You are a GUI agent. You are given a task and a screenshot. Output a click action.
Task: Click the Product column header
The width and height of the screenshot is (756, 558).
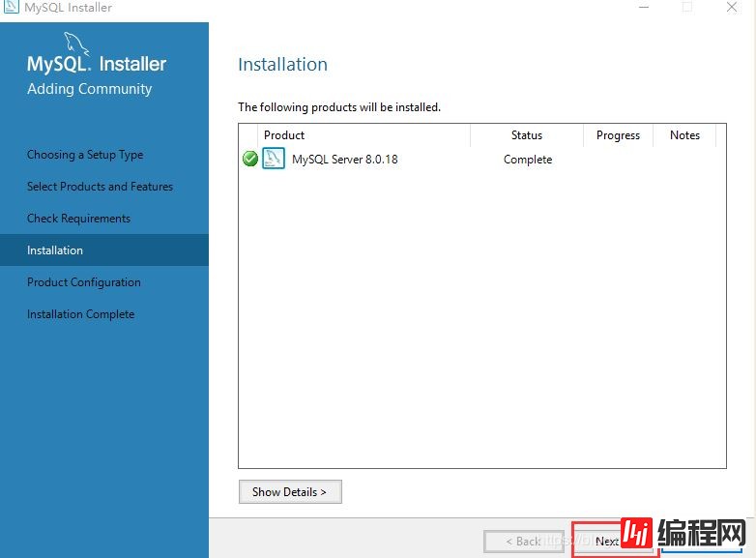click(364, 135)
